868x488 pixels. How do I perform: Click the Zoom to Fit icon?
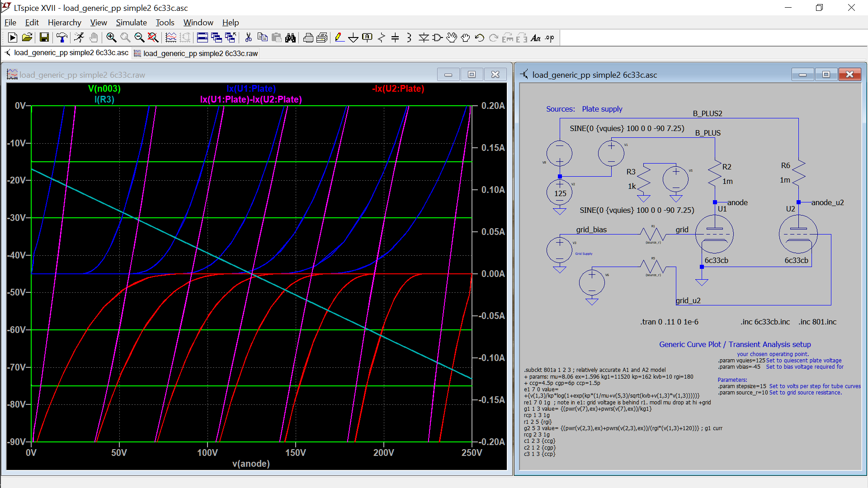[x=153, y=38]
